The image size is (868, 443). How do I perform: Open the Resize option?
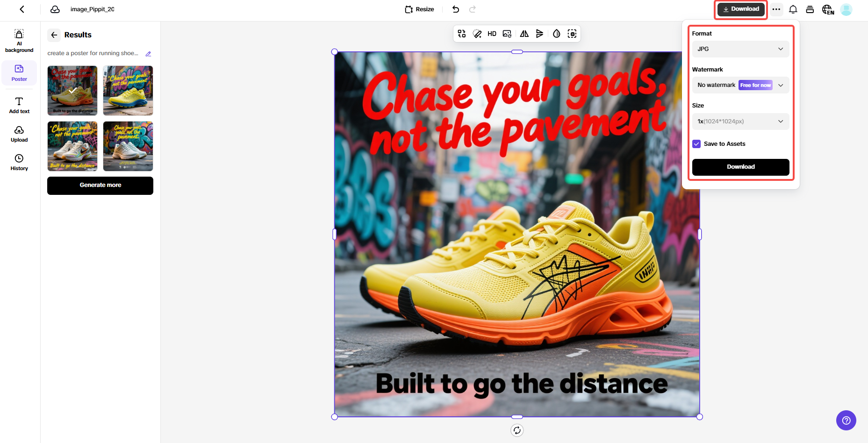click(x=419, y=9)
